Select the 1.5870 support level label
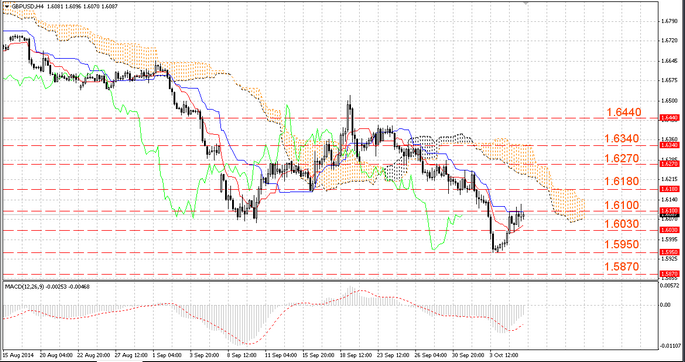Viewport: 685px width, 362px height. tap(622, 267)
